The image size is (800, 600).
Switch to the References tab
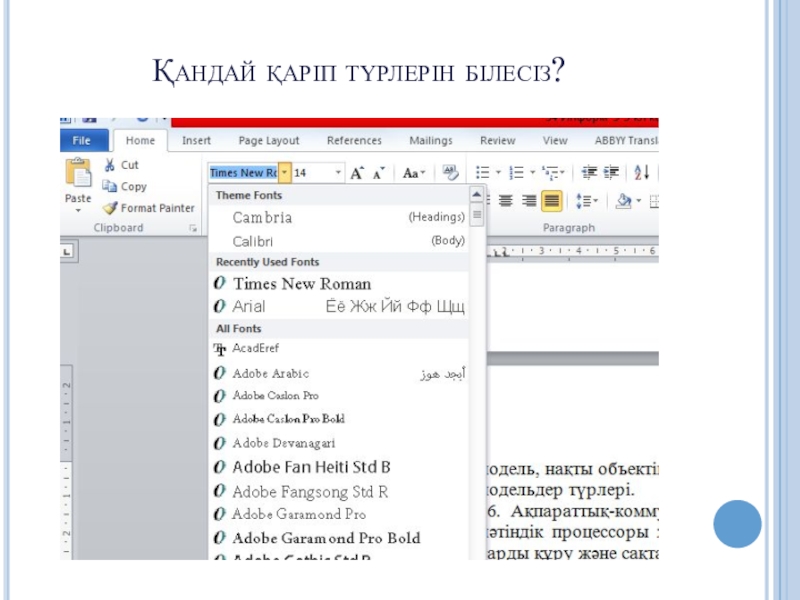click(x=354, y=140)
